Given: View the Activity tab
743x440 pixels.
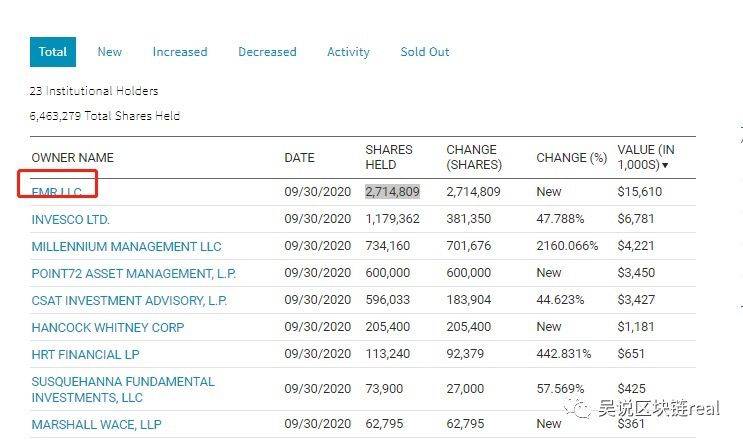Looking at the screenshot, I should point(348,52).
